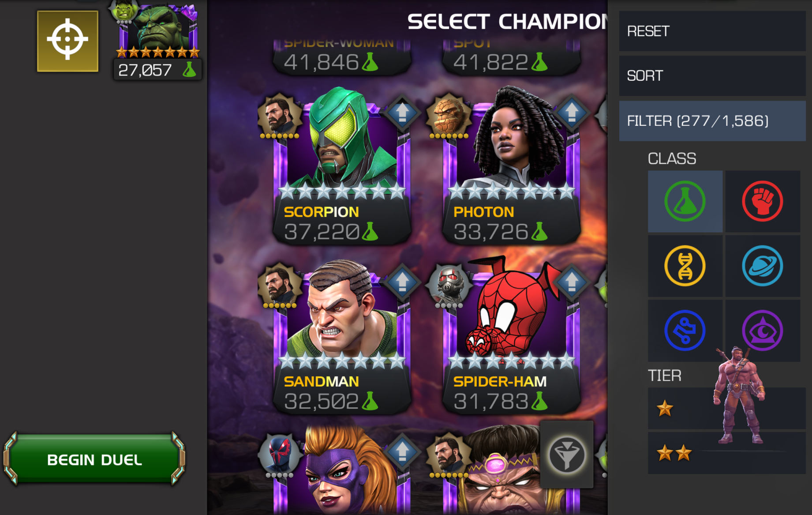Choose the two-star tier filter
This screenshot has width=812, height=515.
pyautogui.click(x=726, y=453)
